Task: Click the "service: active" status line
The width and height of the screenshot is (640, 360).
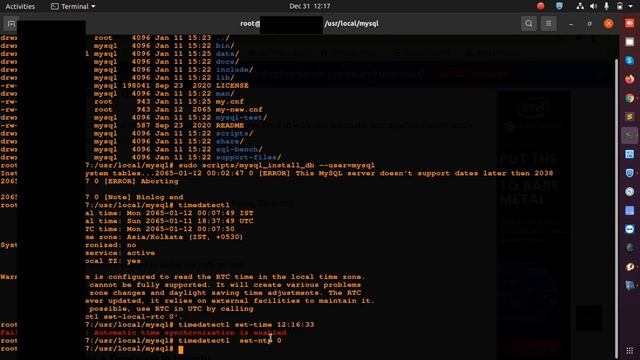Action: point(120,253)
